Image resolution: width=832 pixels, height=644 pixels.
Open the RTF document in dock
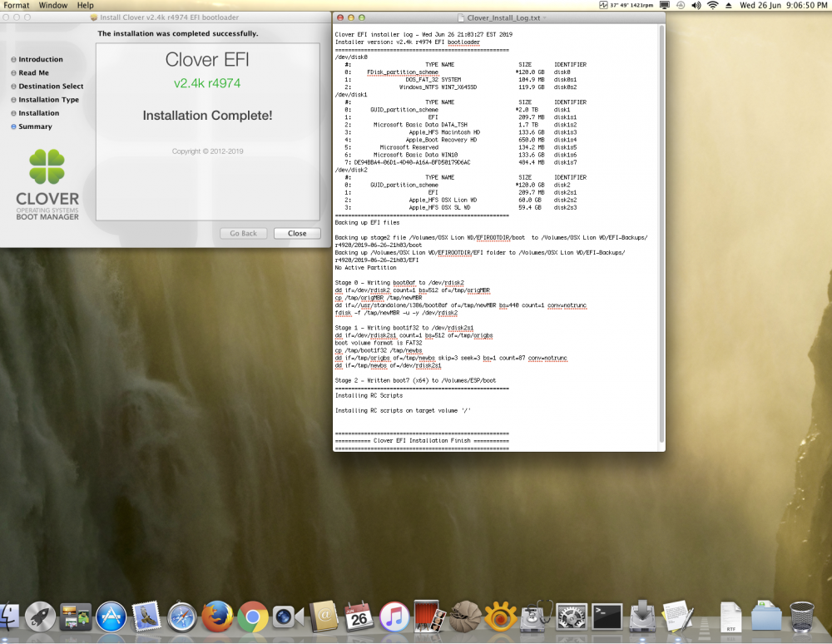click(730, 617)
